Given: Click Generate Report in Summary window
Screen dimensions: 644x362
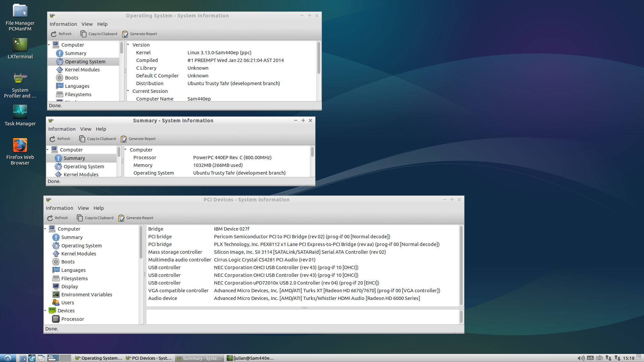Looking at the screenshot, I should [x=138, y=139].
